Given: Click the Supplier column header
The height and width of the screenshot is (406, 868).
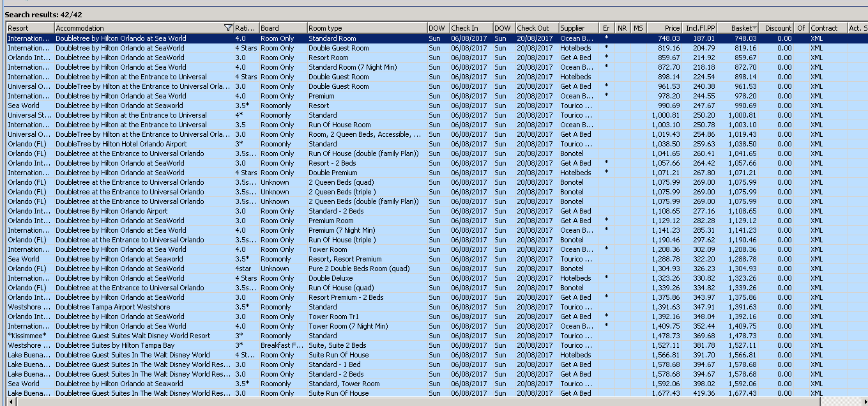Looking at the screenshot, I should (x=579, y=28).
